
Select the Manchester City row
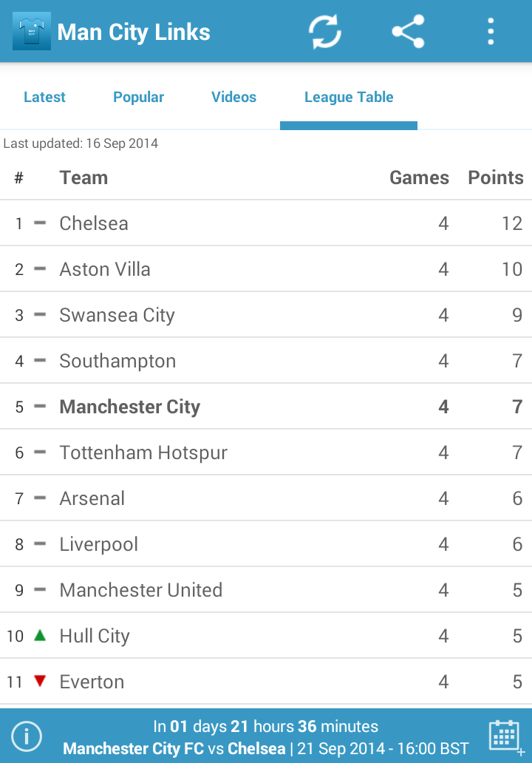[x=266, y=407]
